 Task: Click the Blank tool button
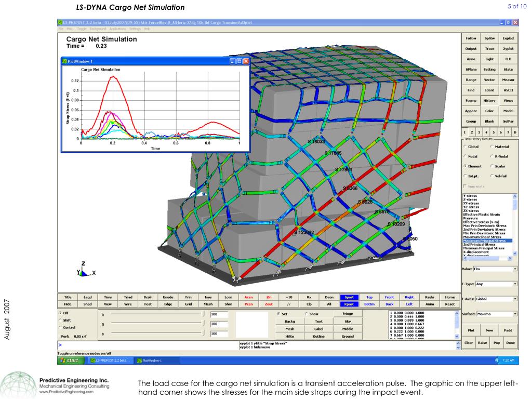click(489, 121)
